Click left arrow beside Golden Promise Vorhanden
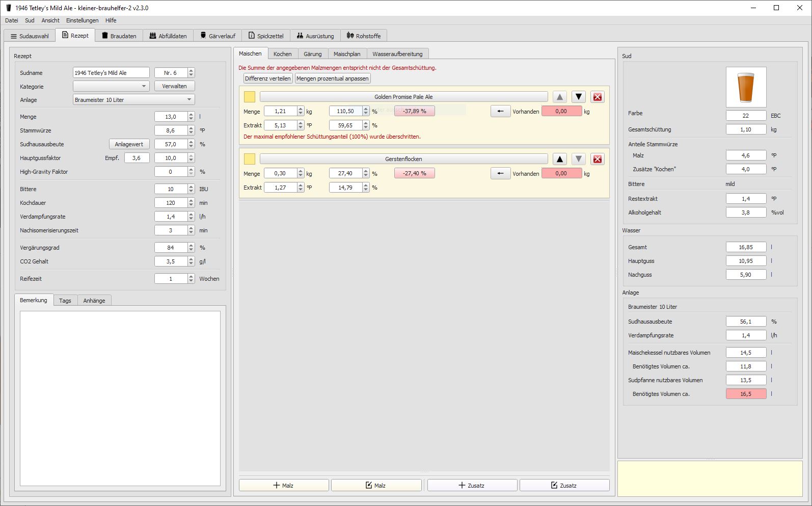The height and width of the screenshot is (506, 812). tap(500, 111)
